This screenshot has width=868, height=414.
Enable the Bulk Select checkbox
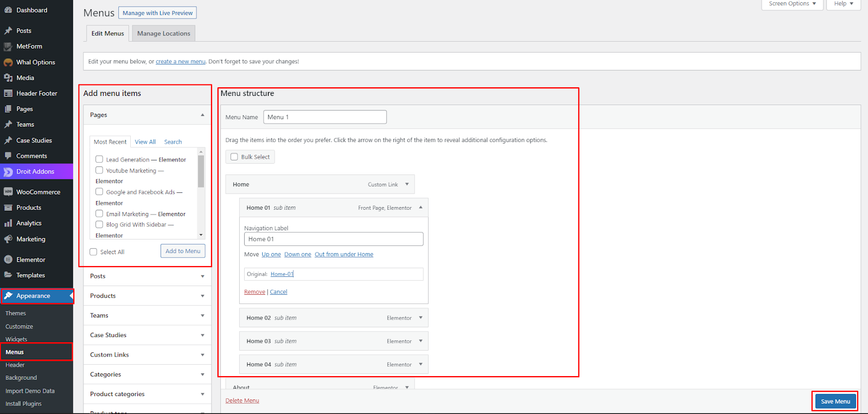pos(234,157)
